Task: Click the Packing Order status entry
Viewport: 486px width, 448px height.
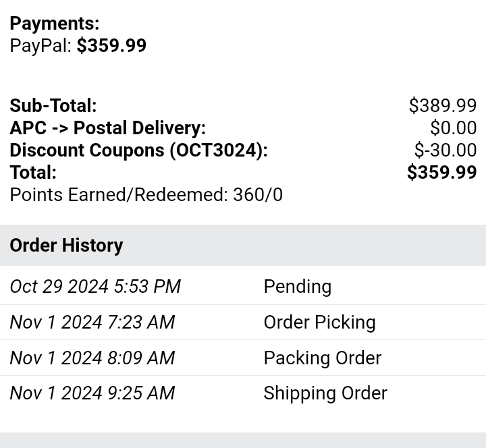Action: coord(323,358)
